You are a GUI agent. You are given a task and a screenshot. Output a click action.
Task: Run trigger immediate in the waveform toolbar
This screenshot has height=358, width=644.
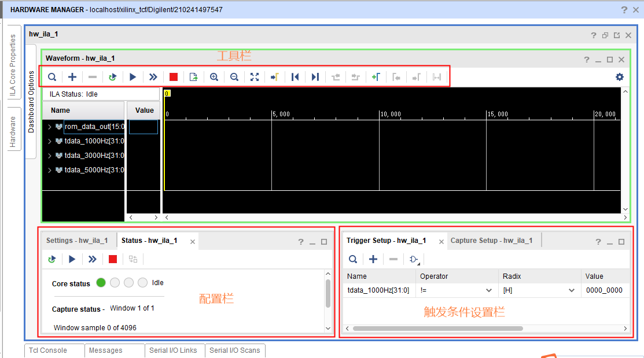(153, 77)
